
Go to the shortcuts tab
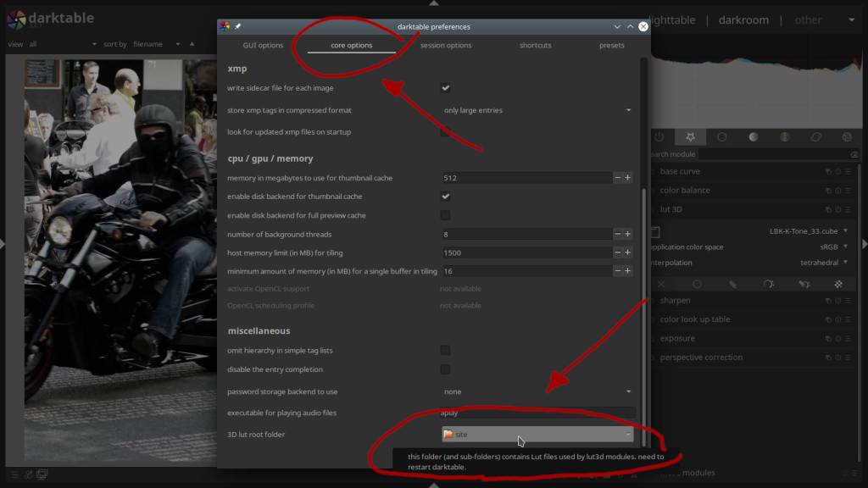tap(536, 46)
